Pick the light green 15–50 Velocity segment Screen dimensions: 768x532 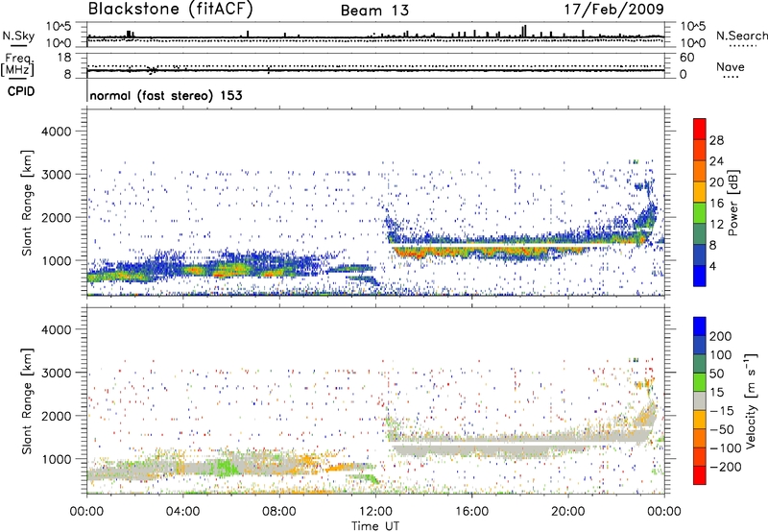700,382
